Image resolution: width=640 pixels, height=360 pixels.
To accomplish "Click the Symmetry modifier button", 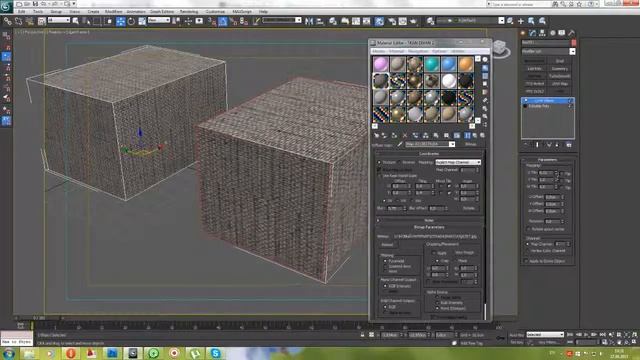I will pyautogui.click(x=560, y=69).
